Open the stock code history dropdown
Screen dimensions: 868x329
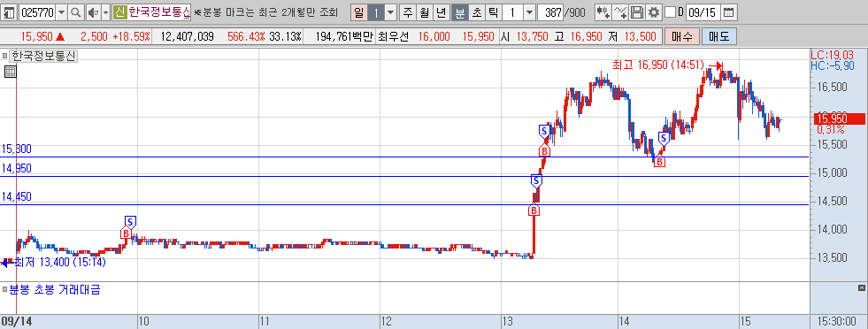61,12
